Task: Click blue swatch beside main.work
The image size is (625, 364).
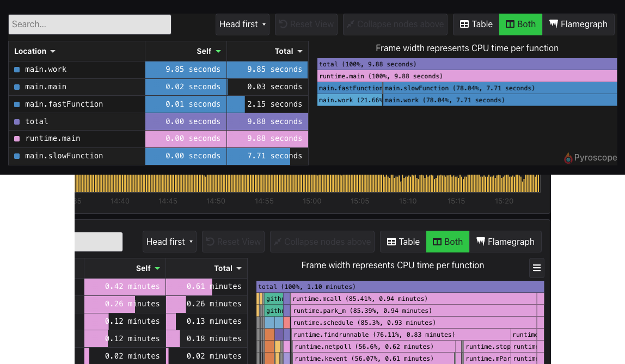Action: 17,70
